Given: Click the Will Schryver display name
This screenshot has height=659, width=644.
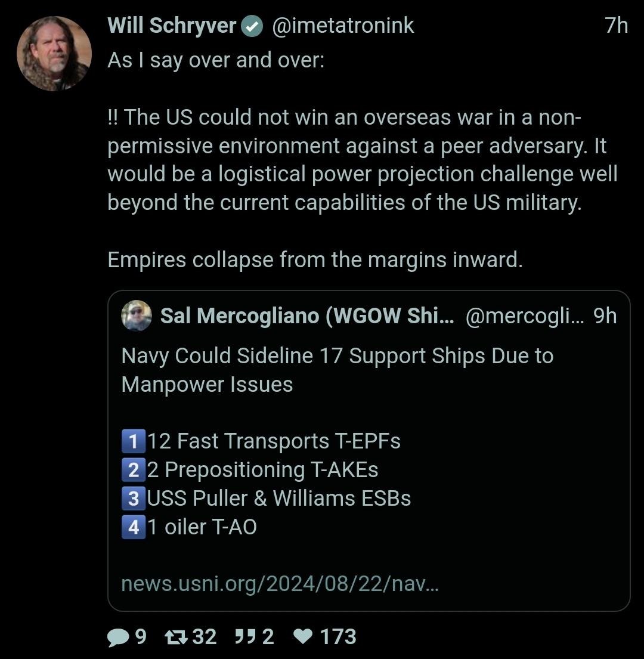Looking at the screenshot, I should pos(172,26).
